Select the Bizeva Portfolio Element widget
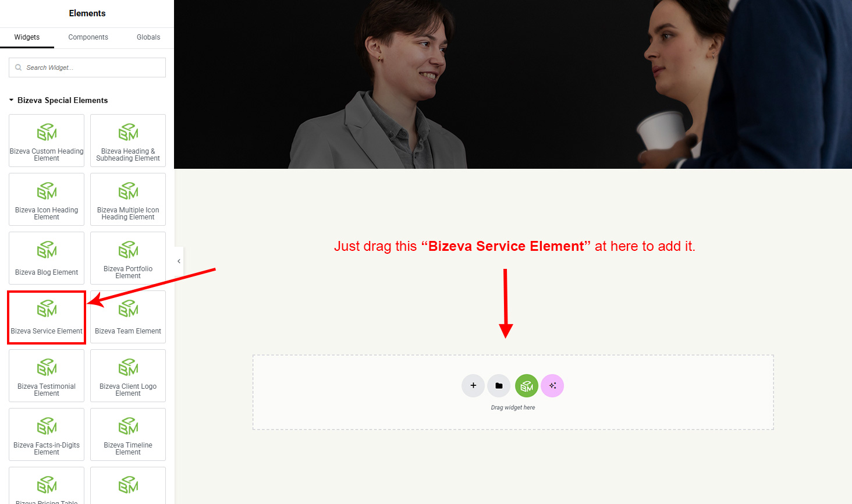 pyautogui.click(x=128, y=258)
